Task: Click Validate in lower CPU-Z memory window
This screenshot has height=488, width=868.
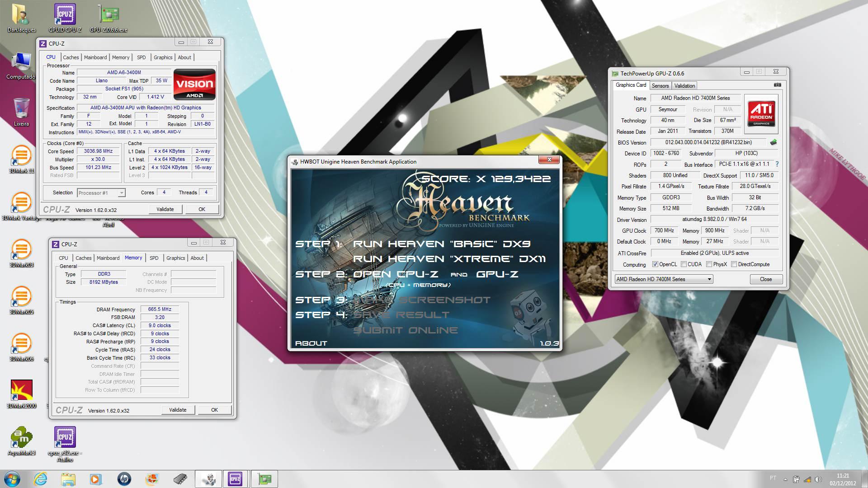Action: (x=178, y=410)
